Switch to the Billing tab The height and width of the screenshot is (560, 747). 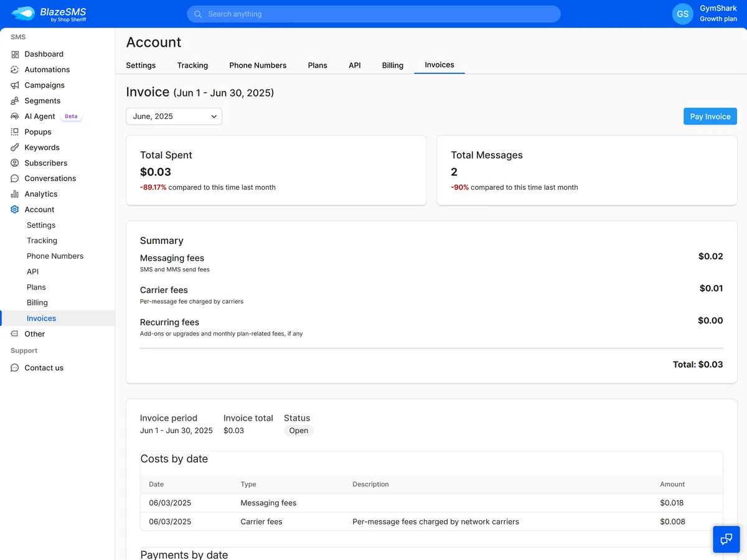point(392,65)
